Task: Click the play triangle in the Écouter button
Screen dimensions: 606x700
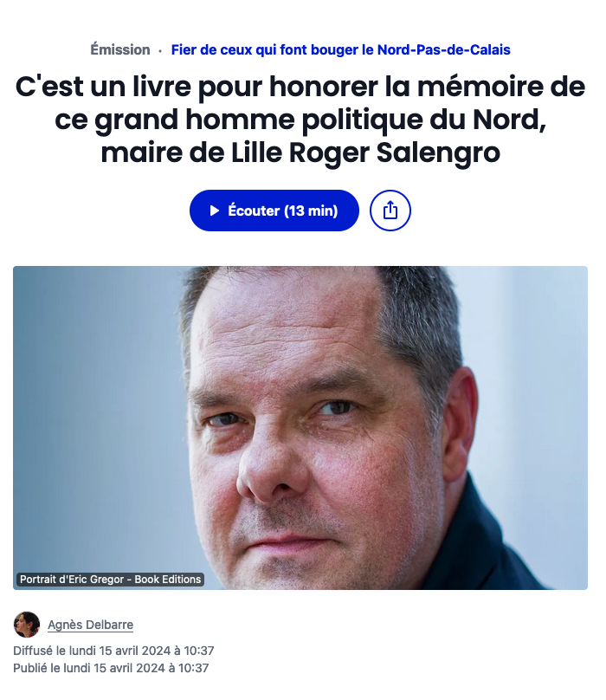Action: coord(215,211)
